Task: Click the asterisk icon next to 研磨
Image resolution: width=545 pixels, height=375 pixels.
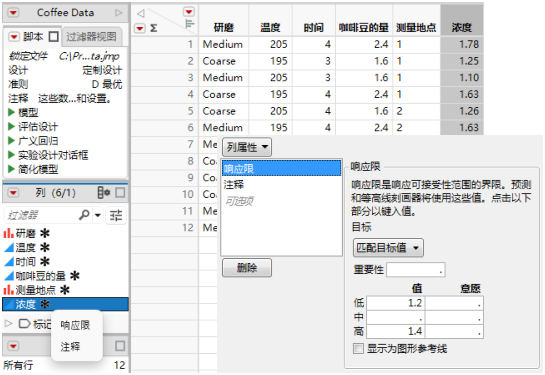Action: tap(45, 233)
